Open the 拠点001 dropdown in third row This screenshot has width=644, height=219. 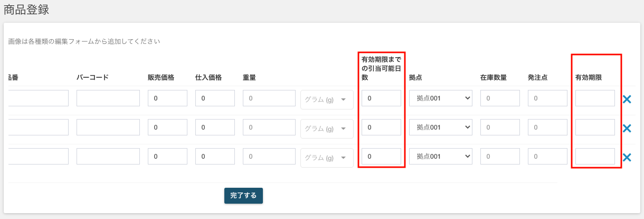(441, 156)
